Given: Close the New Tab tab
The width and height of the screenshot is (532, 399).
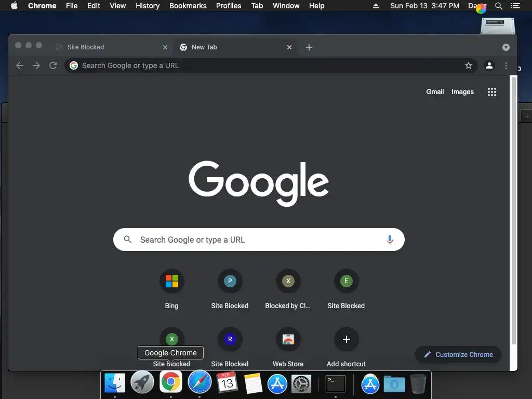Looking at the screenshot, I should point(289,47).
